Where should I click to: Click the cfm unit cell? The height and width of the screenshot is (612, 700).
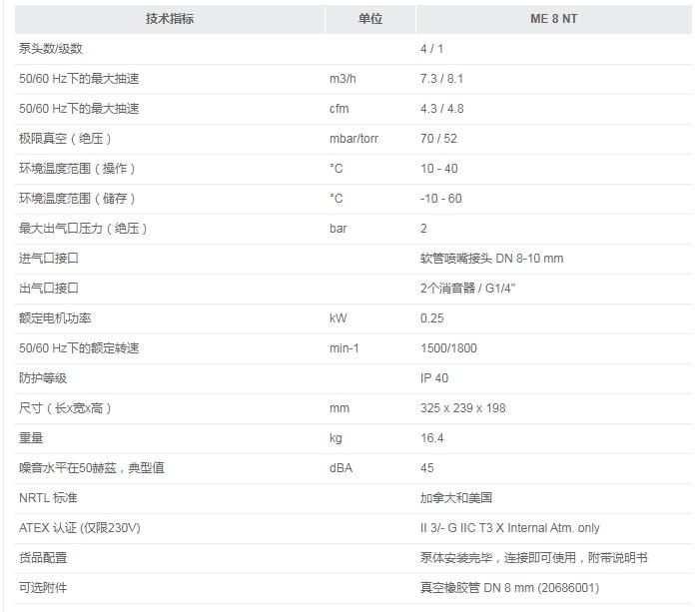(x=339, y=109)
